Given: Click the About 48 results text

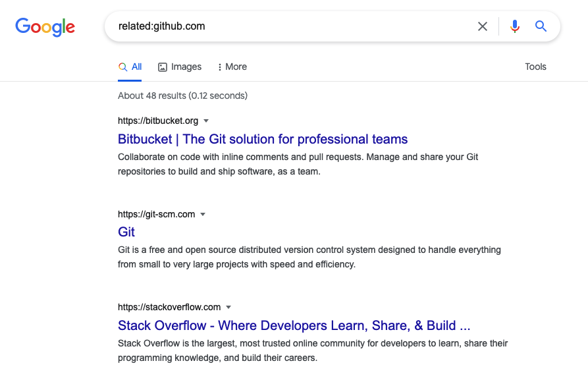Looking at the screenshot, I should click(182, 96).
